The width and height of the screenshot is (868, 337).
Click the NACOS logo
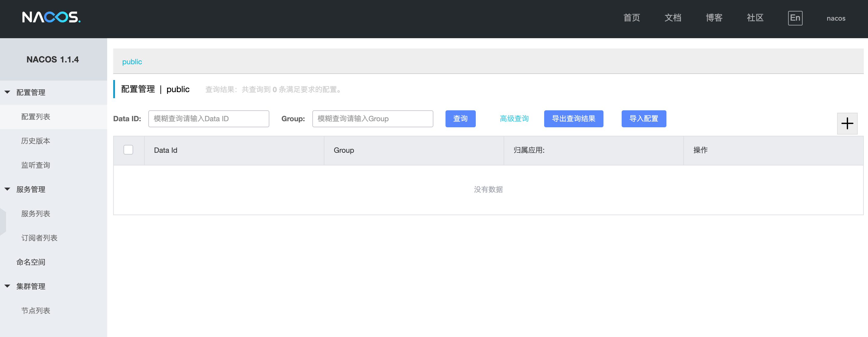pyautogui.click(x=51, y=17)
